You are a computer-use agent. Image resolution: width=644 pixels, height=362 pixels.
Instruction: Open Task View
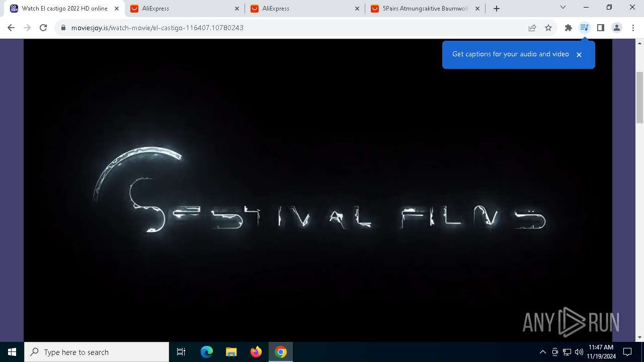[181, 352]
